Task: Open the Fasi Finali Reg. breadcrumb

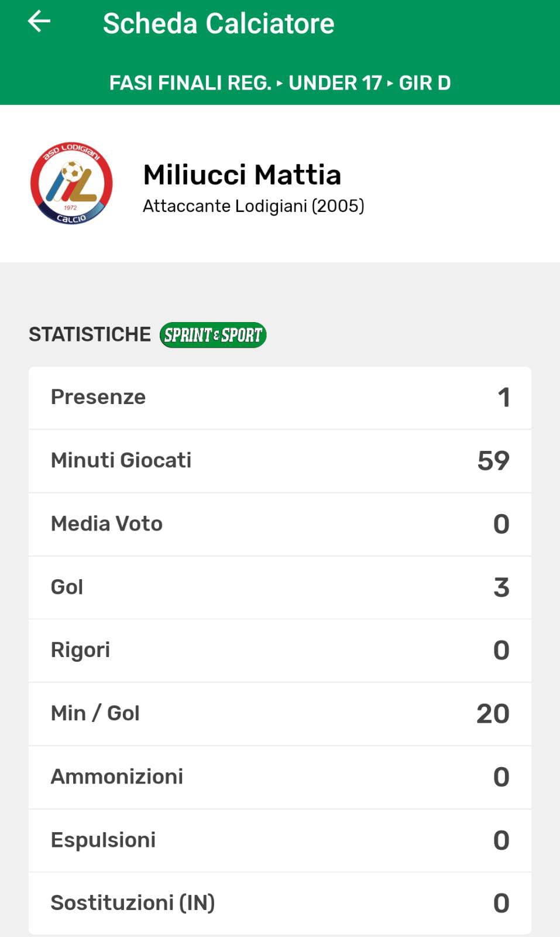Action: click(x=190, y=83)
